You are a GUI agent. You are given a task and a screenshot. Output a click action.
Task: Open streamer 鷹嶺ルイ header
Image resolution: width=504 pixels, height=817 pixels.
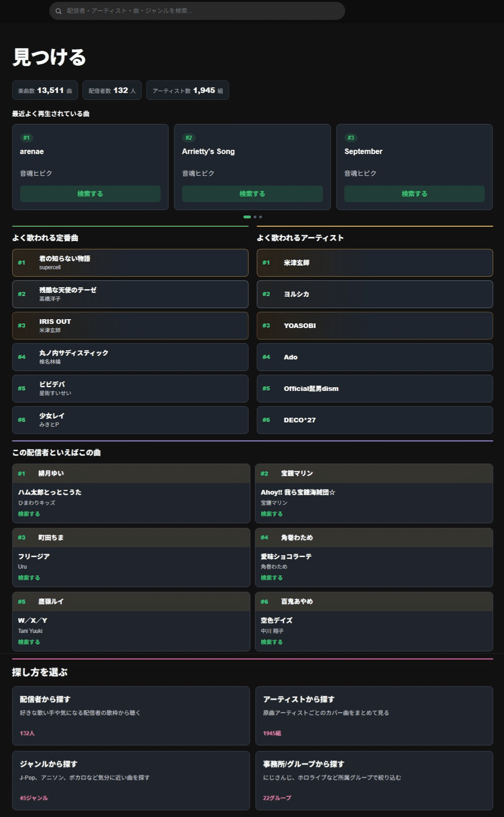131,601
